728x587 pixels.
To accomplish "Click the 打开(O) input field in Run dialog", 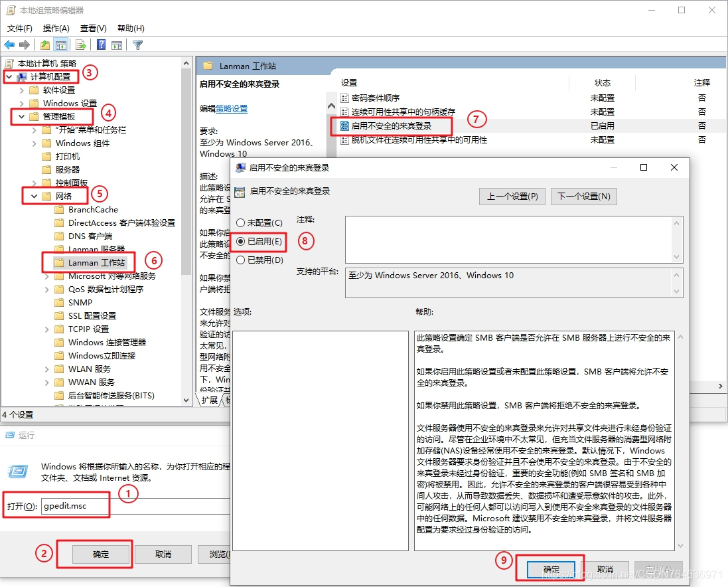I will [x=135, y=506].
